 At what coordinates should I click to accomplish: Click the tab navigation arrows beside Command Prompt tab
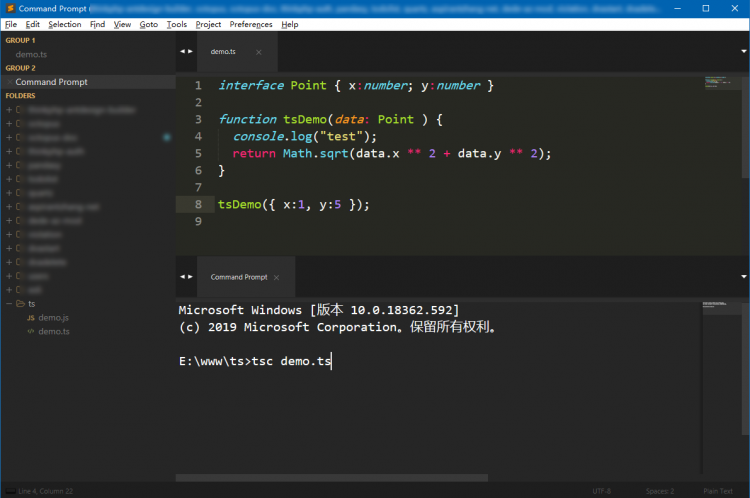(186, 277)
